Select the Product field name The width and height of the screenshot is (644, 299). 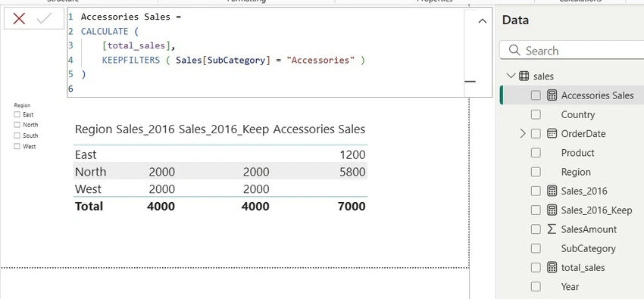click(577, 153)
